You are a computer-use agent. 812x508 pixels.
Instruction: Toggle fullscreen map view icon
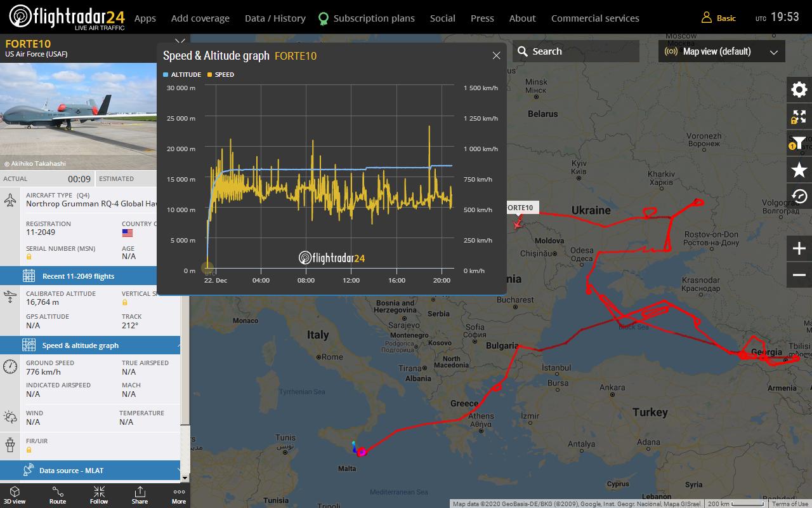(799, 117)
